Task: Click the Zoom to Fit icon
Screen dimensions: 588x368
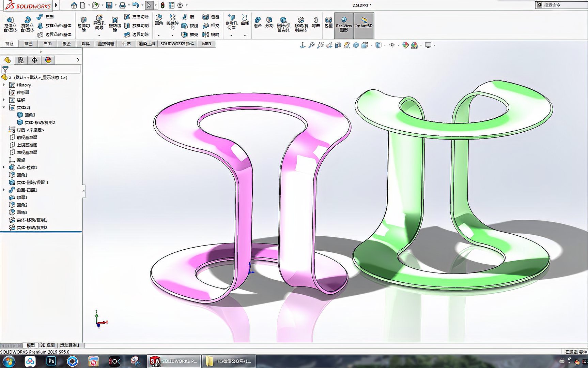Action: 311,45
